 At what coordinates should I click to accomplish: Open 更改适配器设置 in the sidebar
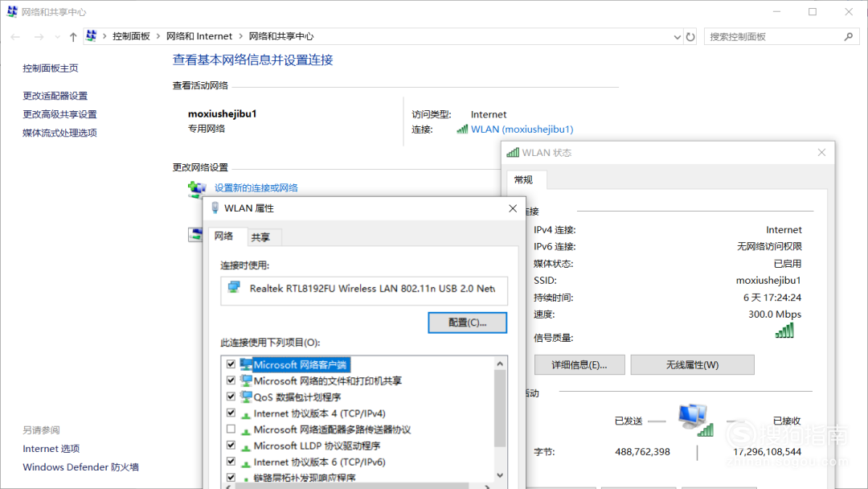coord(55,96)
